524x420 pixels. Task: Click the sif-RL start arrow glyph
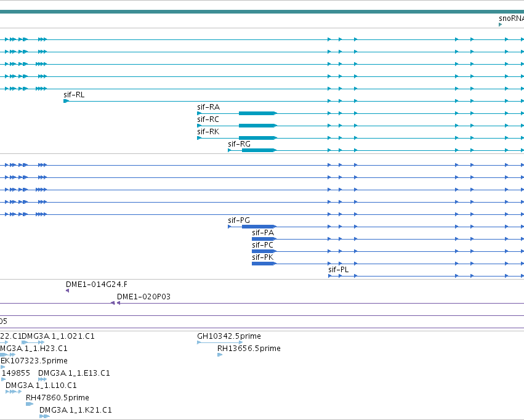tap(66, 101)
